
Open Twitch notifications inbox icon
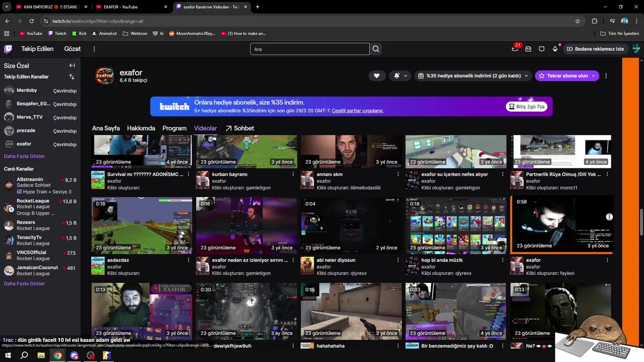(x=528, y=49)
